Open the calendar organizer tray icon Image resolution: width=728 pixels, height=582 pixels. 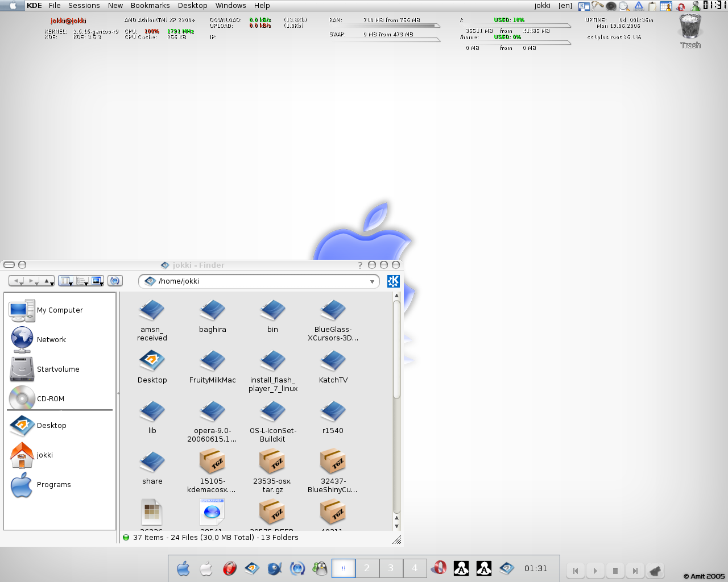pos(666,6)
